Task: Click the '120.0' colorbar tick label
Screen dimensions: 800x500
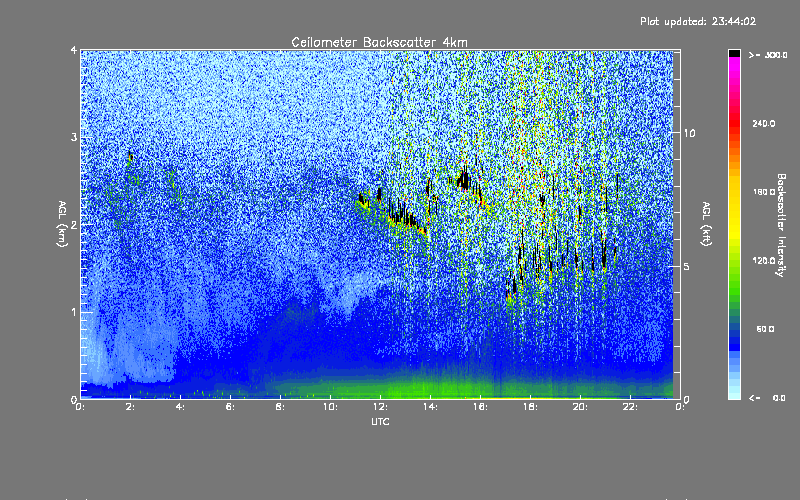Action: coord(764,260)
